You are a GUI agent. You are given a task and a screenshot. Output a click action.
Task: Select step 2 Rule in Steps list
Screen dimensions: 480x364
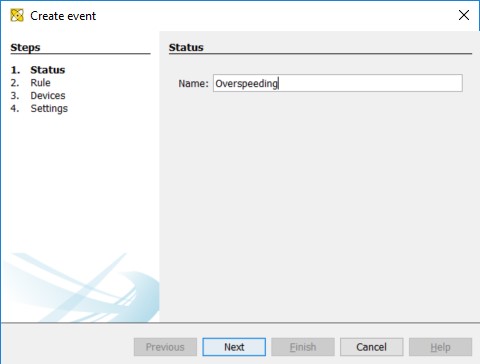[31, 83]
